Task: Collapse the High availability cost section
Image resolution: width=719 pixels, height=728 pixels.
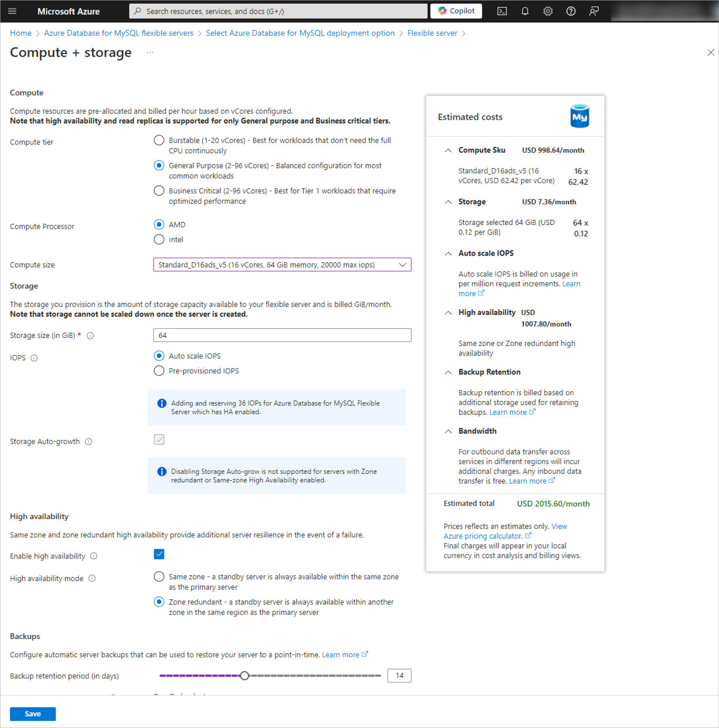Action: click(448, 312)
